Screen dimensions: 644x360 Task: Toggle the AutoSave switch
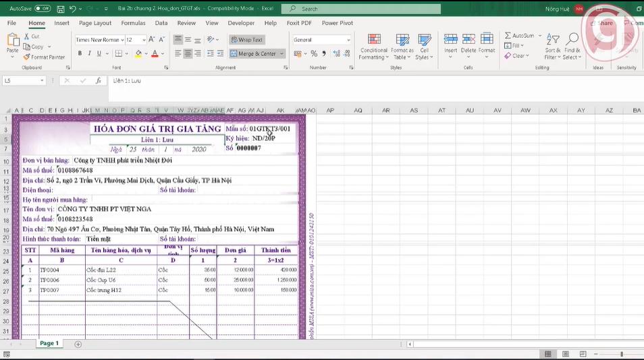(42, 9)
